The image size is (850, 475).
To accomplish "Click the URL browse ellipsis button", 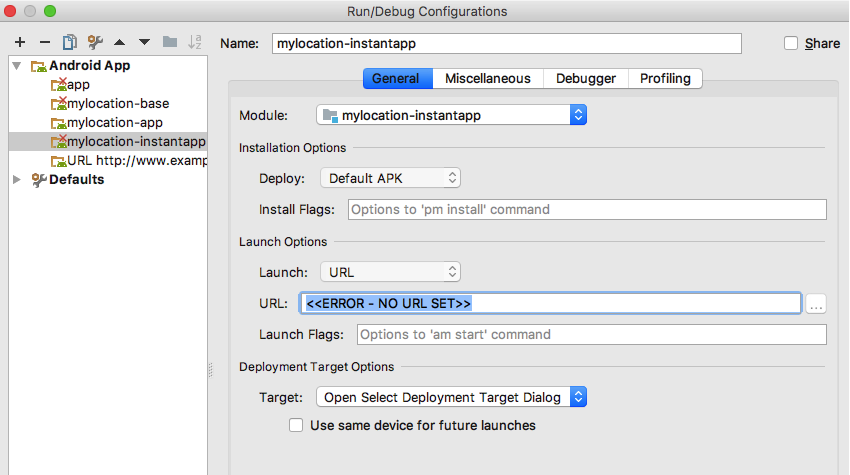I will 816,304.
